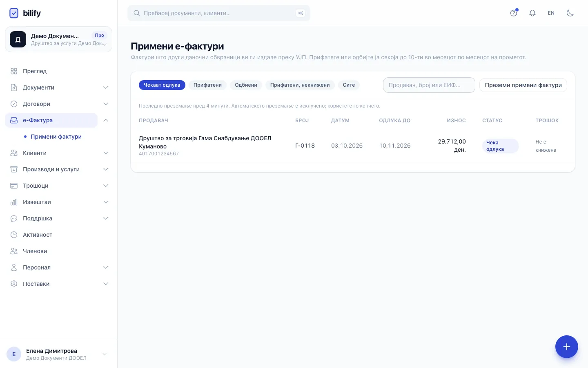588x368 pixels.
Task: Expand the Договори menu chevron
Action: pyautogui.click(x=106, y=104)
